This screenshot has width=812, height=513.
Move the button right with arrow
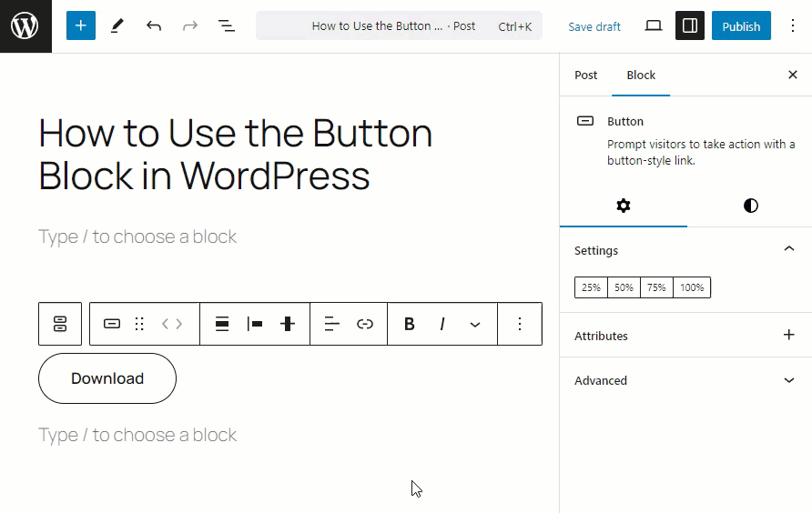179,324
